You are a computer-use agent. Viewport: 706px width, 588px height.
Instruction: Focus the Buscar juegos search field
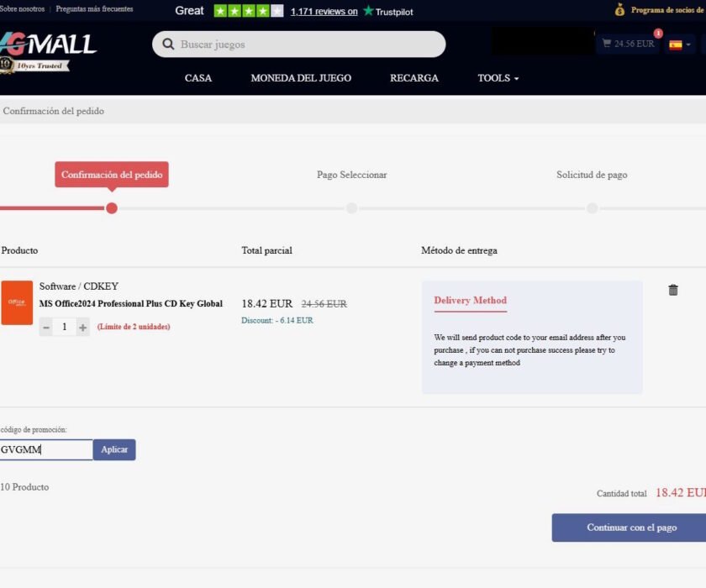tap(298, 44)
